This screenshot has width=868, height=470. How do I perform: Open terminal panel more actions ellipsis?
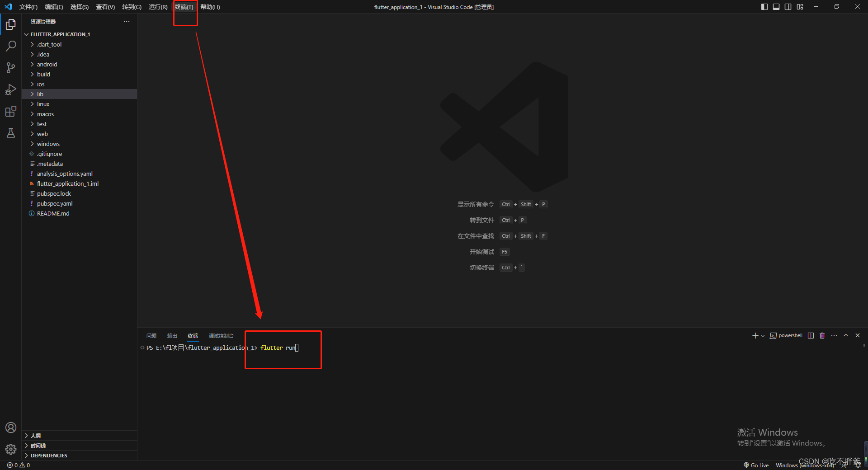(834, 335)
